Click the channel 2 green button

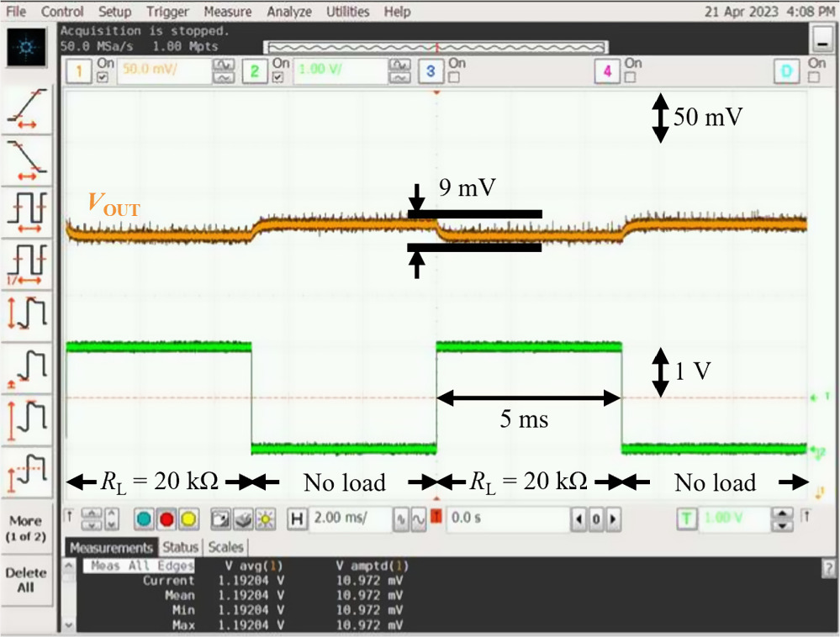click(x=255, y=71)
